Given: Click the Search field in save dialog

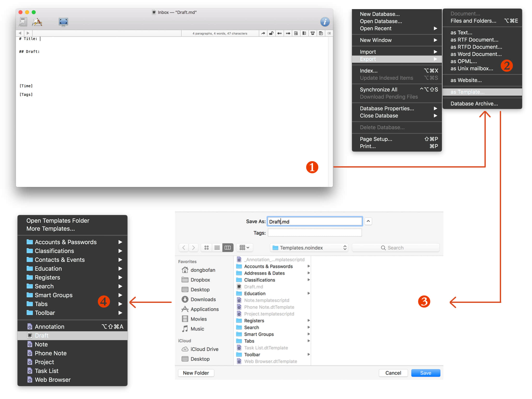Looking at the screenshot, I should (395, 248).
